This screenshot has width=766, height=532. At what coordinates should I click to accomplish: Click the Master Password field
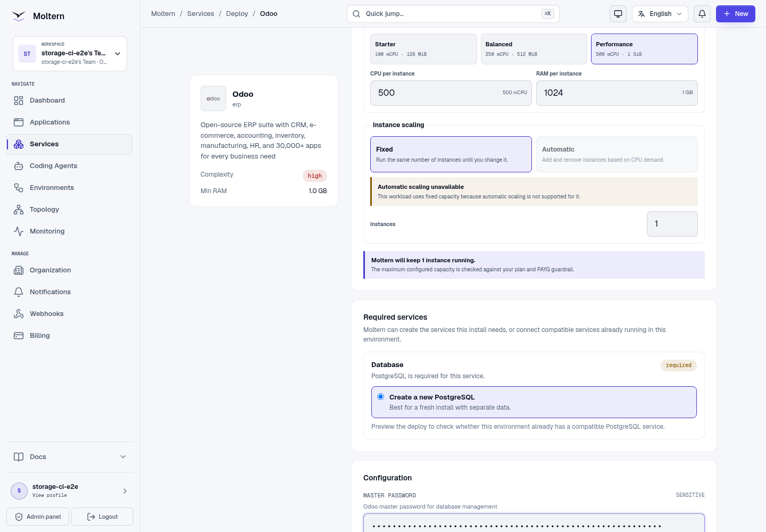[x=534, y=523]
